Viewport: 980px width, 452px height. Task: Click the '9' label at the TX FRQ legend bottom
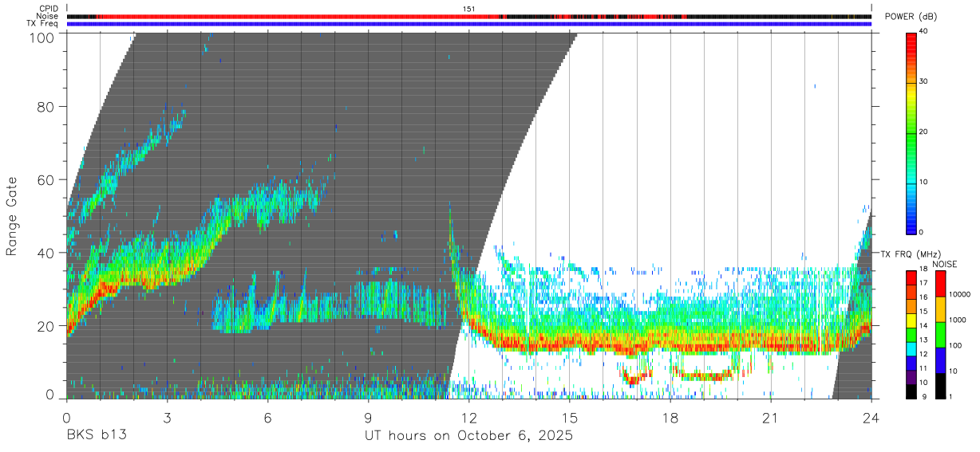pyautogui.click(x=924, y=397)
